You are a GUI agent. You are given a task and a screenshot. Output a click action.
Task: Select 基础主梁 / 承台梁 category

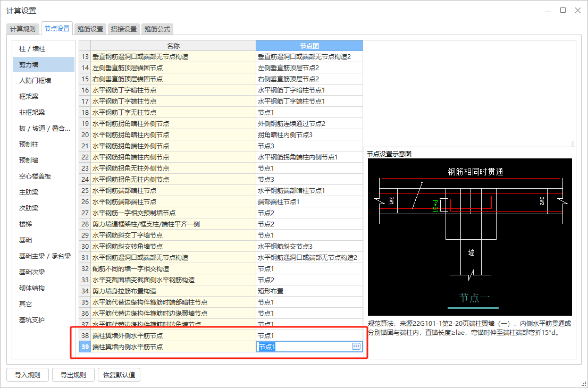[x=44, y=256]
